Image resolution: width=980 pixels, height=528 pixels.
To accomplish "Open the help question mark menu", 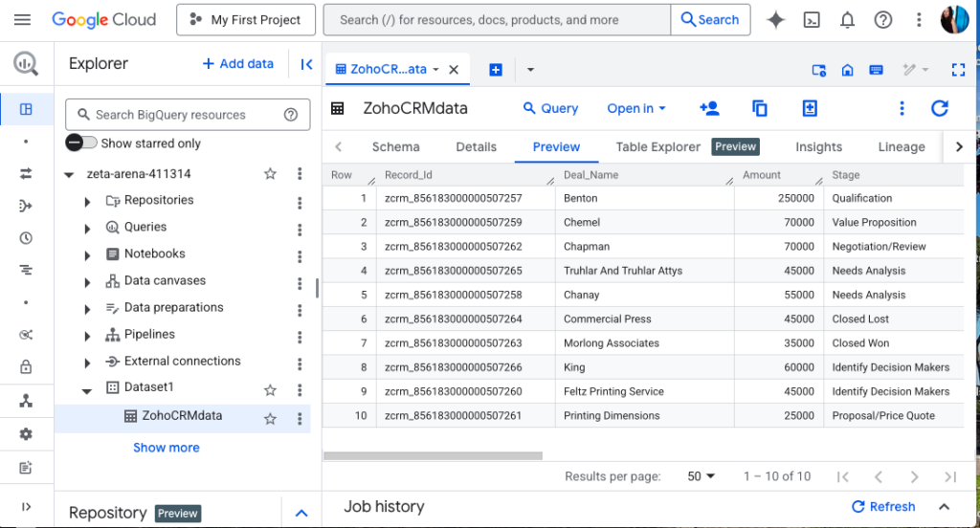I will coord(882,20).
